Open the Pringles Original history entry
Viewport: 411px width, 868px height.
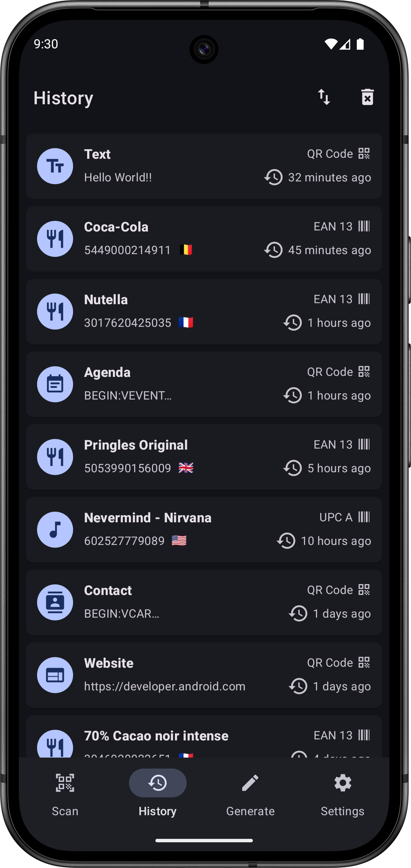coord(204,457)
